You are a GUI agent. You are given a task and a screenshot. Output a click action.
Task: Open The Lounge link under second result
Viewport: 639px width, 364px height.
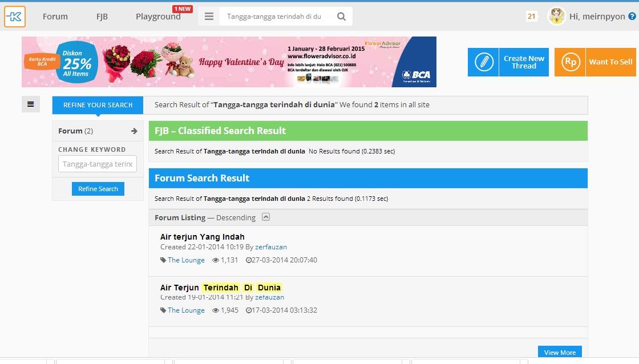click(186, 310)
